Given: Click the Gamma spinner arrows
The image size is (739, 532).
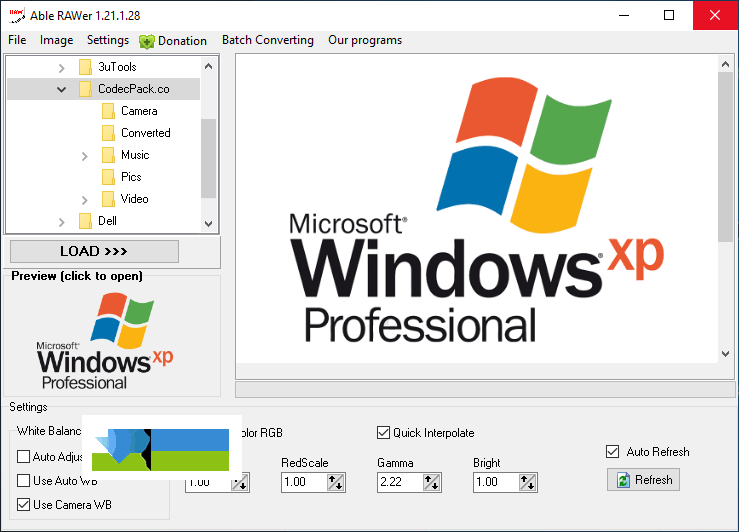Looking at the screenshot, I should 432,483.
